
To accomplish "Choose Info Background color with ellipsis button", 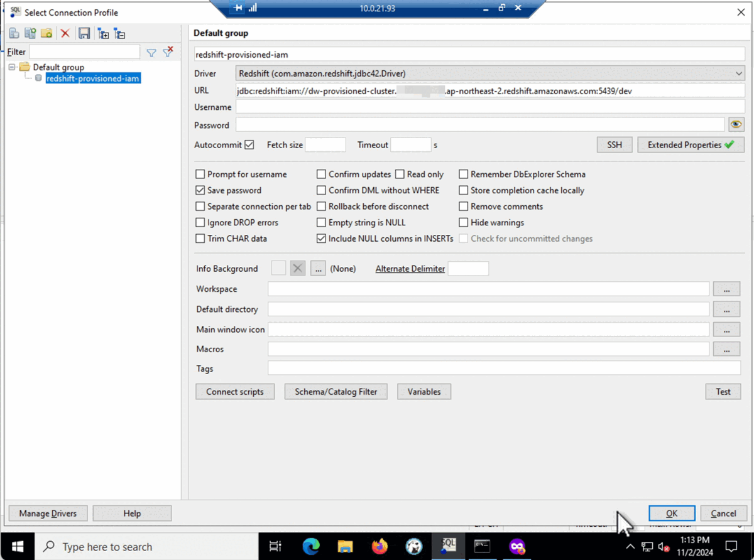I will 318,269.
